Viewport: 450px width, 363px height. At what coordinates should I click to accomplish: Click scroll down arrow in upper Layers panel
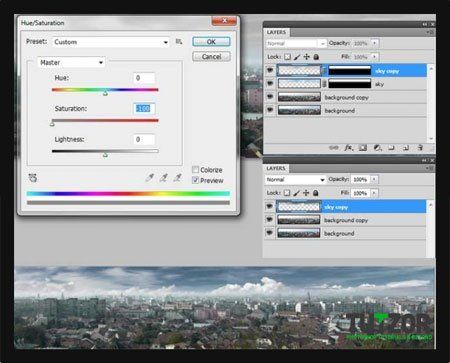(x=431, y=139)
